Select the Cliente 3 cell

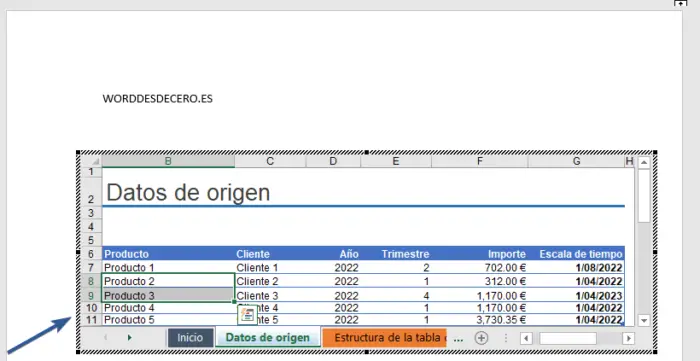tap(270, 295)
